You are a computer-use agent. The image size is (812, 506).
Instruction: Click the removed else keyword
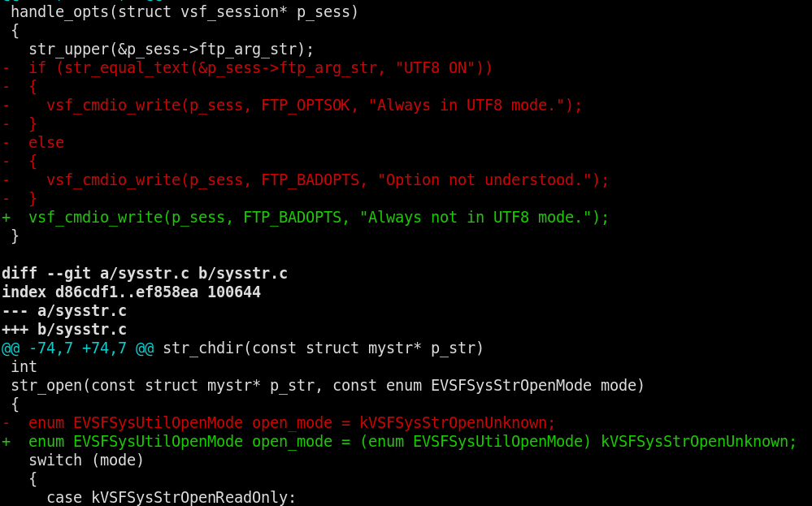[x=46, y=143]
